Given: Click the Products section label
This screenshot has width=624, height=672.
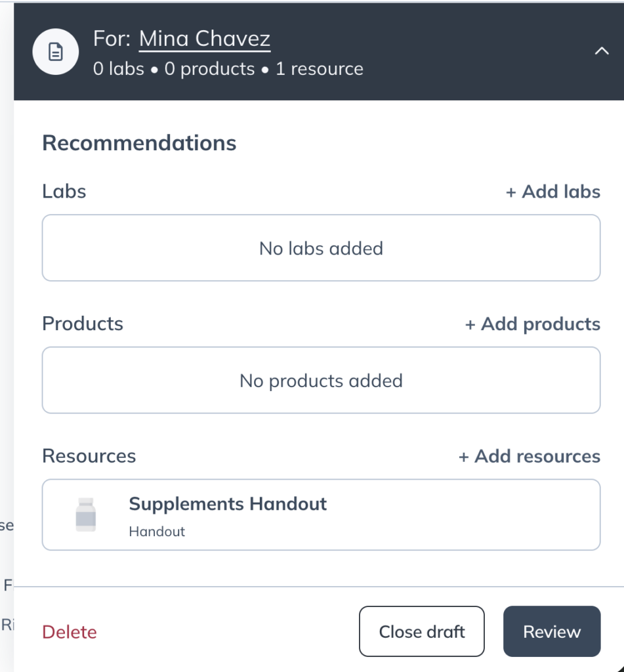Looking at the screenshot, I should pos(83,324).
